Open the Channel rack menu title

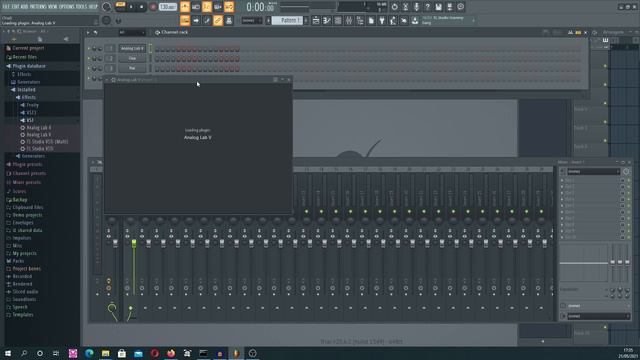pyautogui.click(x=174, y=32)
